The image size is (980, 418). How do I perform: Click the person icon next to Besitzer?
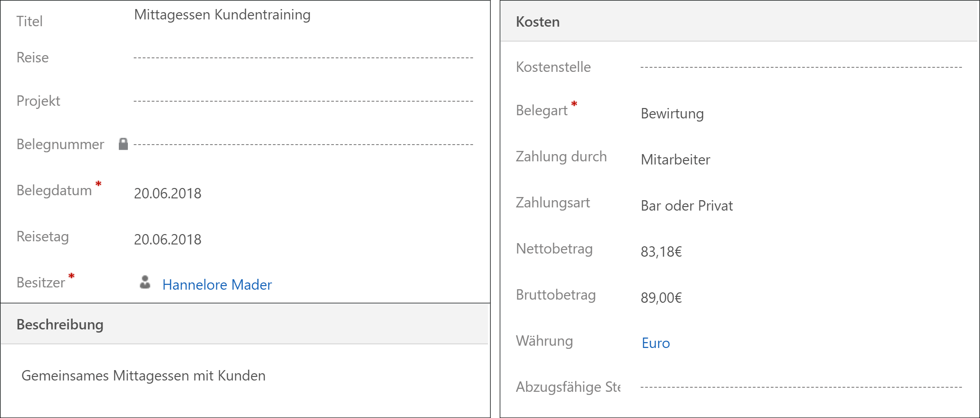click(x=145, y=282)
